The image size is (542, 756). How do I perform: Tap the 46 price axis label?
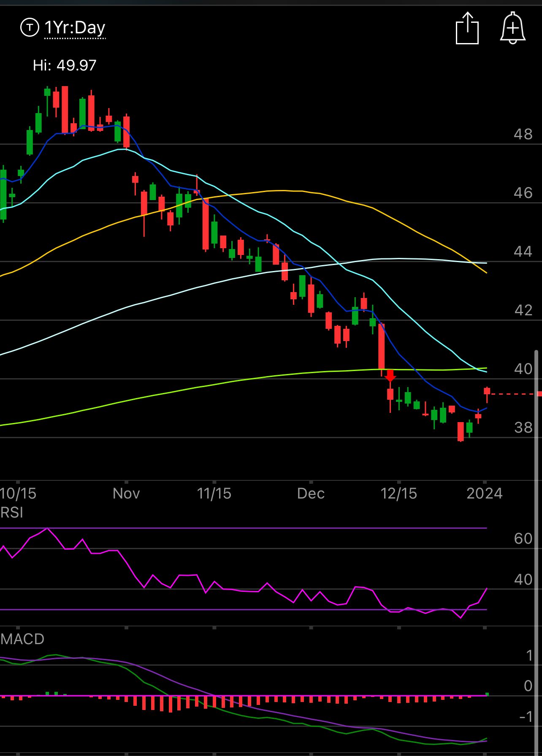pos(523,193)
